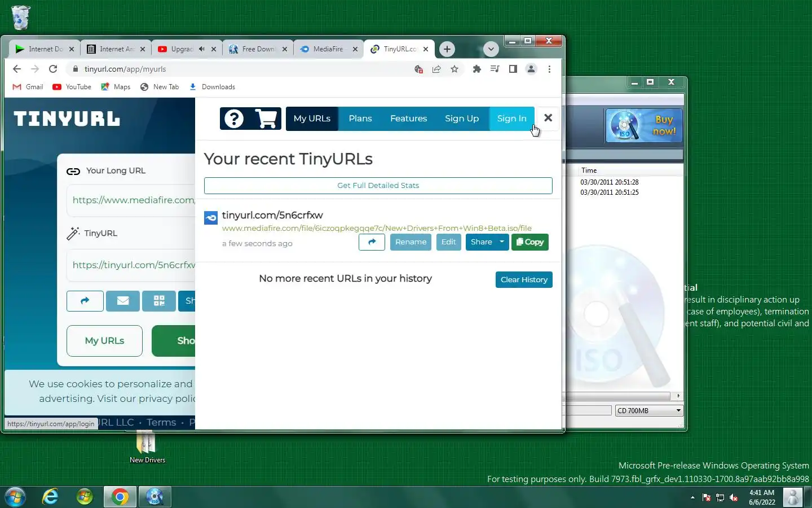
Task: Open the Maps bookmark
Action: click(x=116, y=87)
